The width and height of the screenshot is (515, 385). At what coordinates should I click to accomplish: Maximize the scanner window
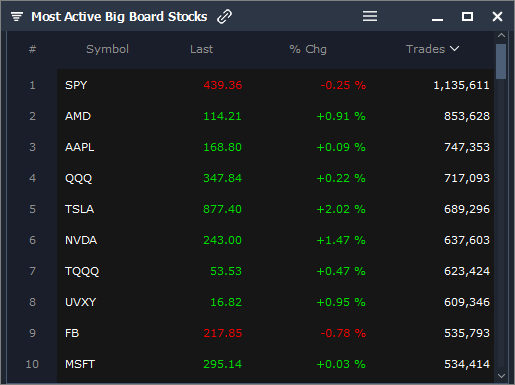[467, 16]
